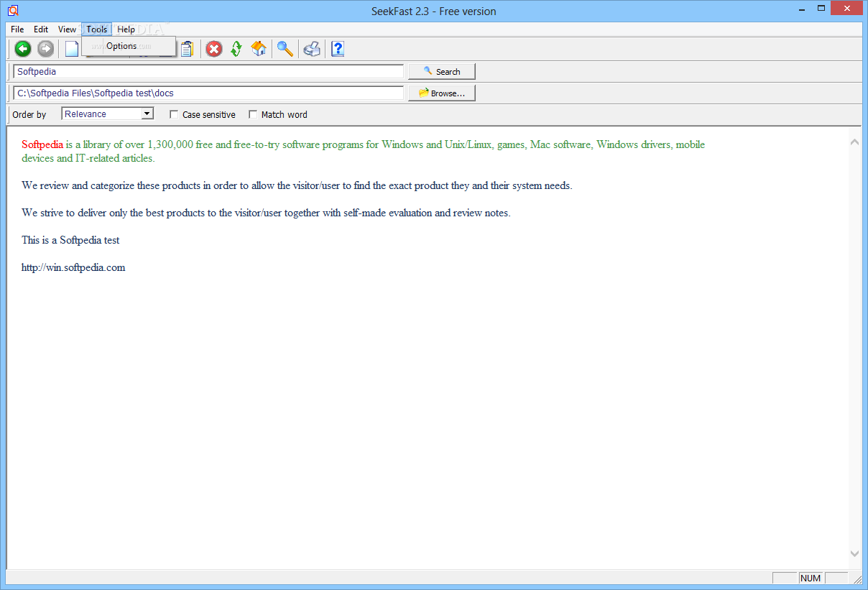868x590 pixels.
Task: Click the 'We strive to deliver' paragraph
Action: 266,213
